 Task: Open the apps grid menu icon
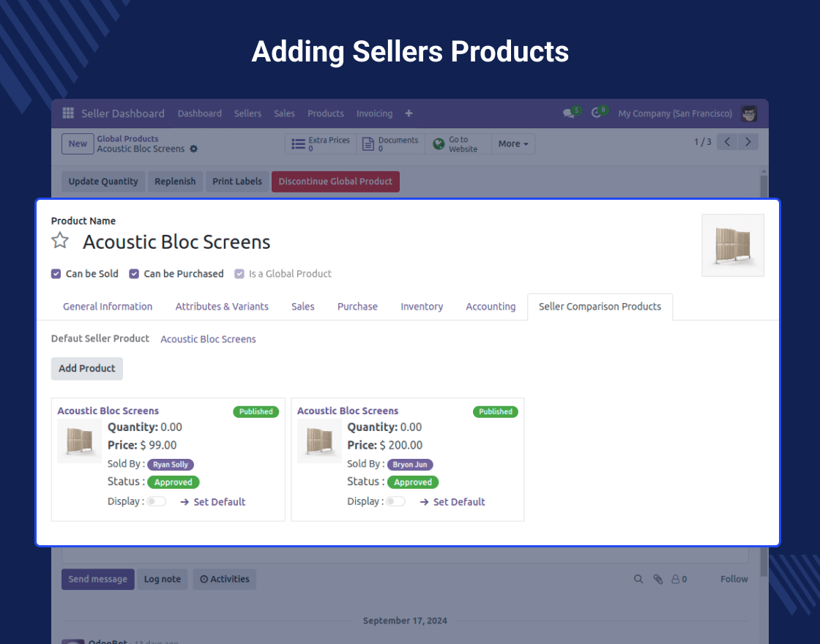point(68,113)
